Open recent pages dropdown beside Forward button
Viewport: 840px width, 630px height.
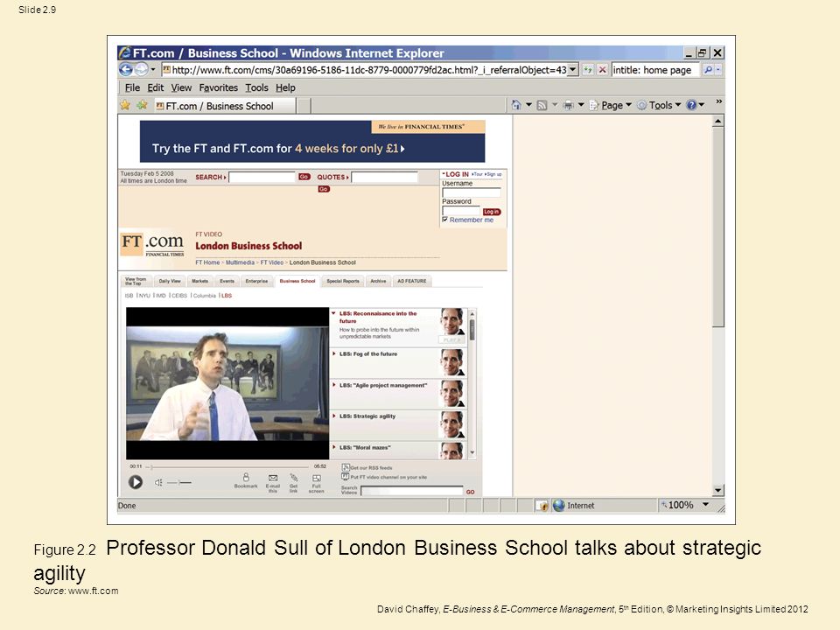(153, 70)
